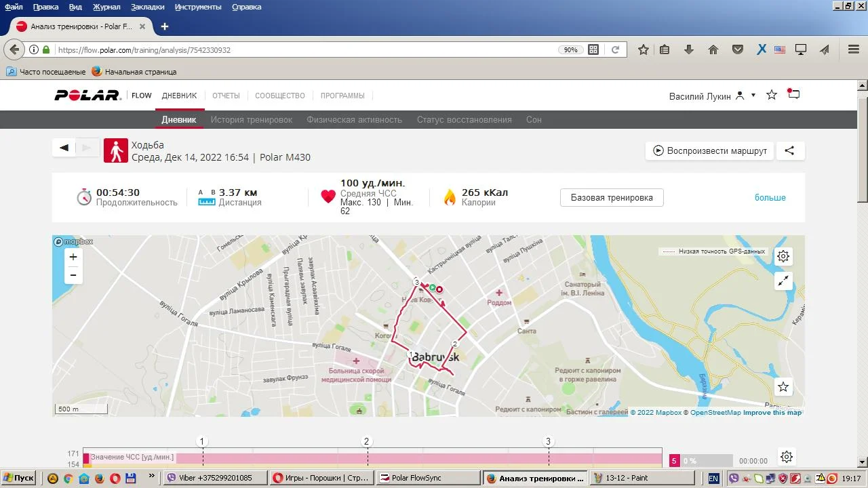The height and width of the screenshot is (488, 868).
Task: Expand map to fullscreen
Action: point(783,281)
